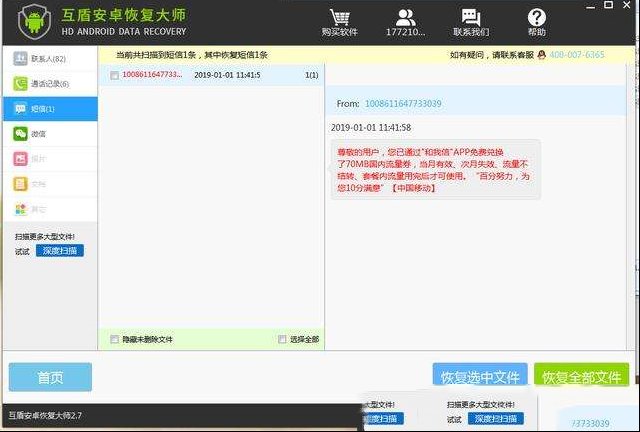Image resolution: width=640 pixels, height=432 pixels.
Task: Click the version text 互盾安卓恢复大师2.7
Action: (45, 416)
